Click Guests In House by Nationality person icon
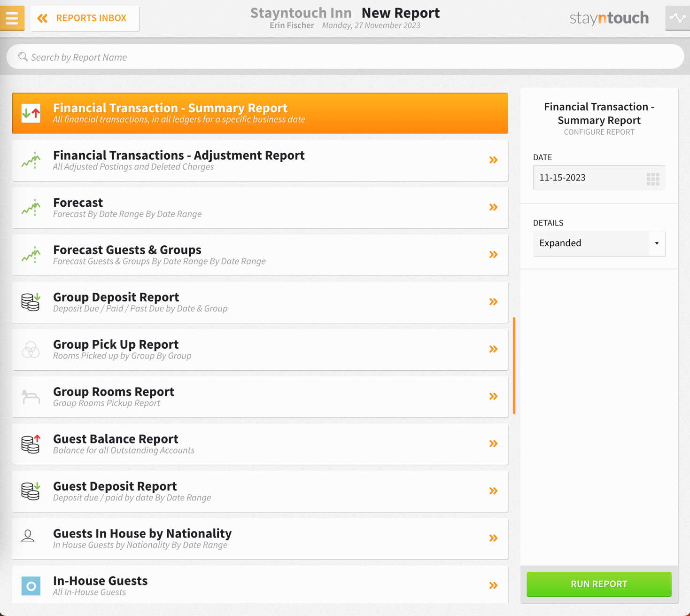690x616 pixels. (x=28, y=536)
